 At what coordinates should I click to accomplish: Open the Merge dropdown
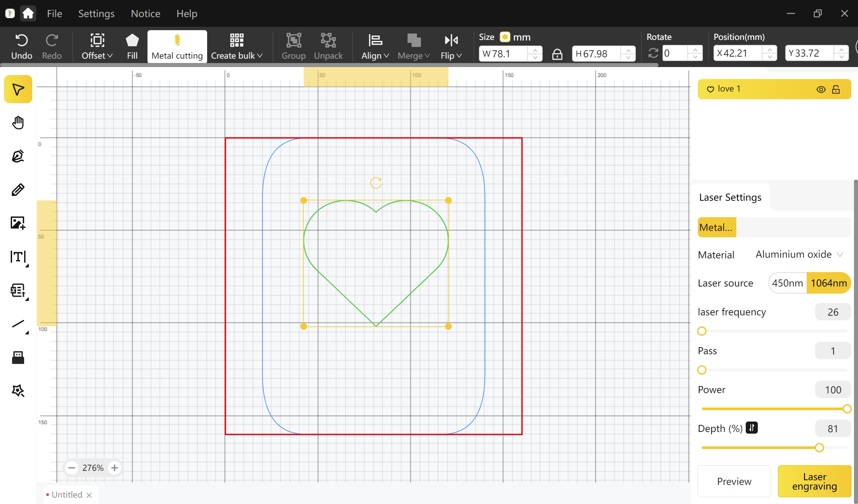click(414, 47)
